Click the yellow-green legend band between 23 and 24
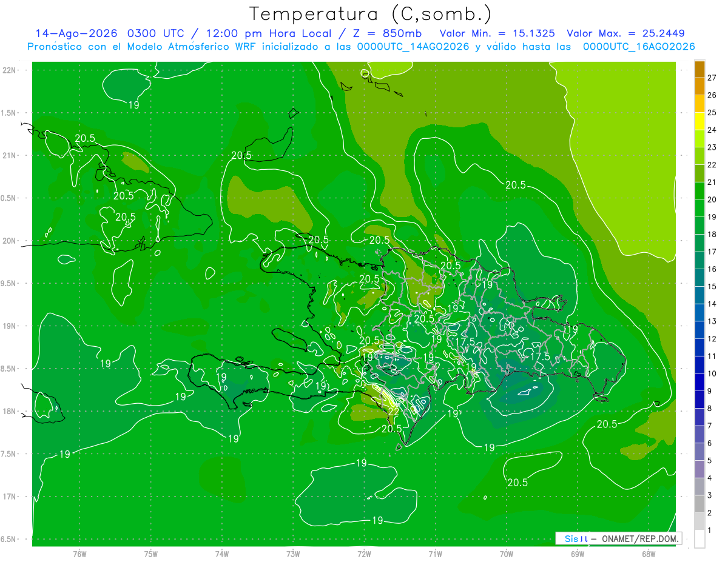Viewport: 728px width, 562px height. [699, 139]
